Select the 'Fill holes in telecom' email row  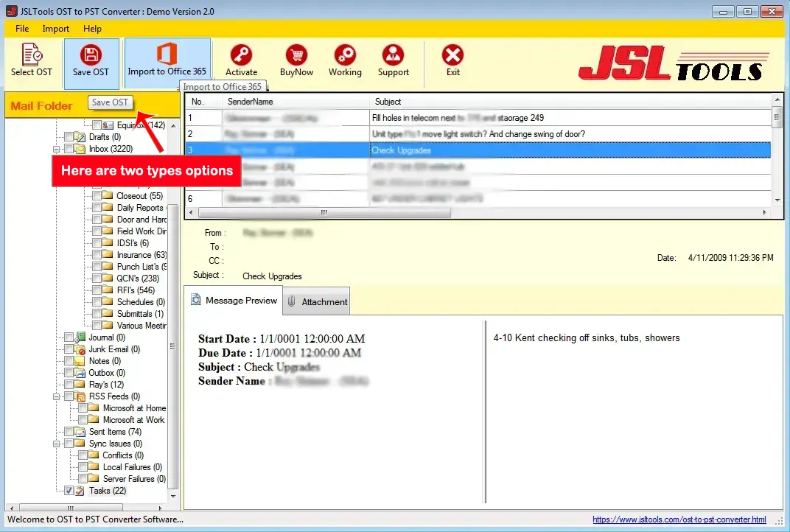457,118
